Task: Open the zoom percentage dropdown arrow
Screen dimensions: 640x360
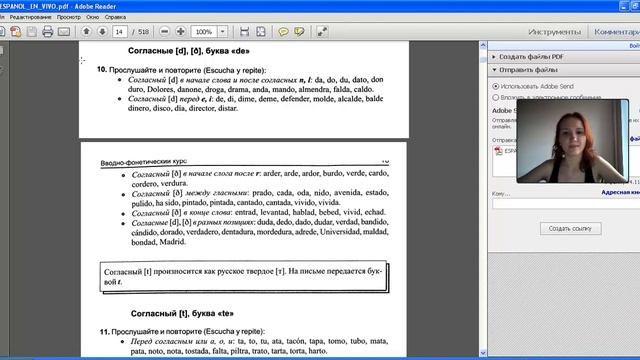Action: click(x=222, y=32)
